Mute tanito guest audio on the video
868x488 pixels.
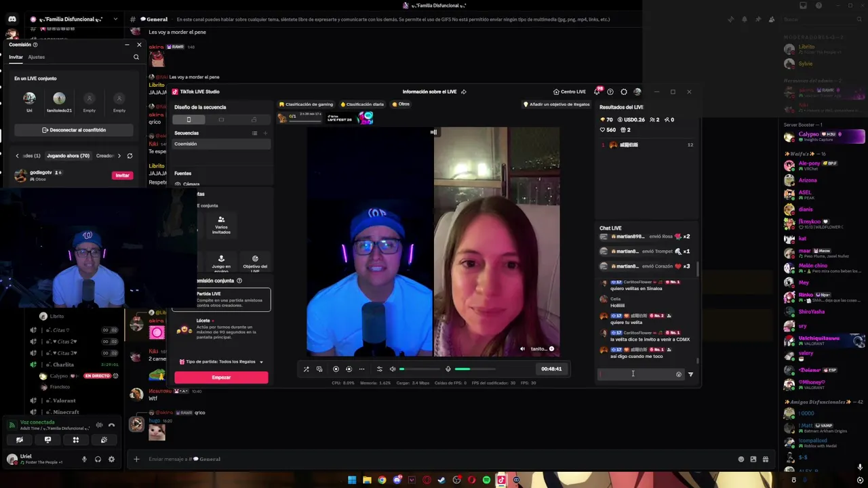522,348
